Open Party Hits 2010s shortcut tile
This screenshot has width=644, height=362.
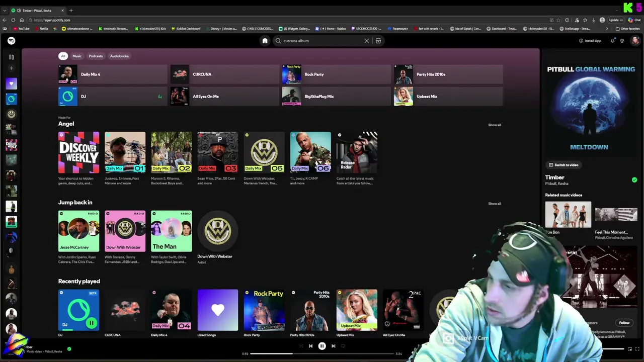[x=448, y=74]
